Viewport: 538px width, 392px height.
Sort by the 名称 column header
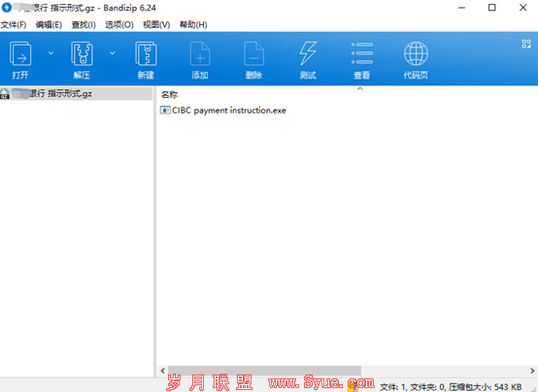170,95
